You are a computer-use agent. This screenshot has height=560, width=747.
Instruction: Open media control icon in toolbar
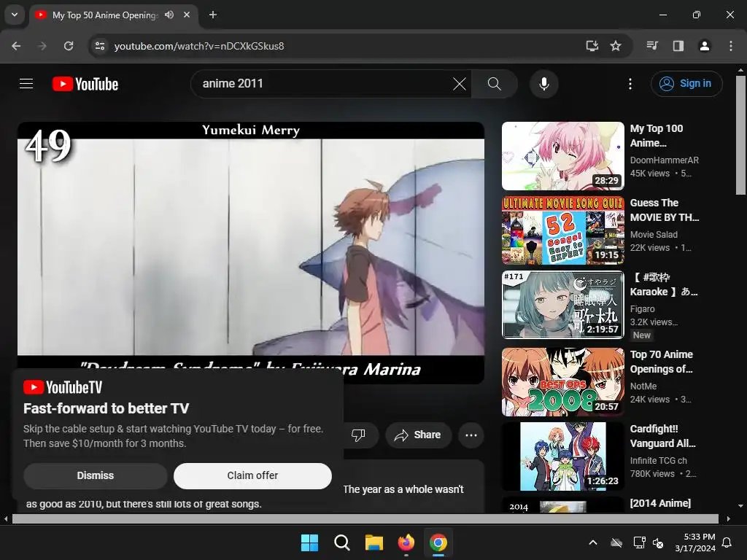coord(652,46)
